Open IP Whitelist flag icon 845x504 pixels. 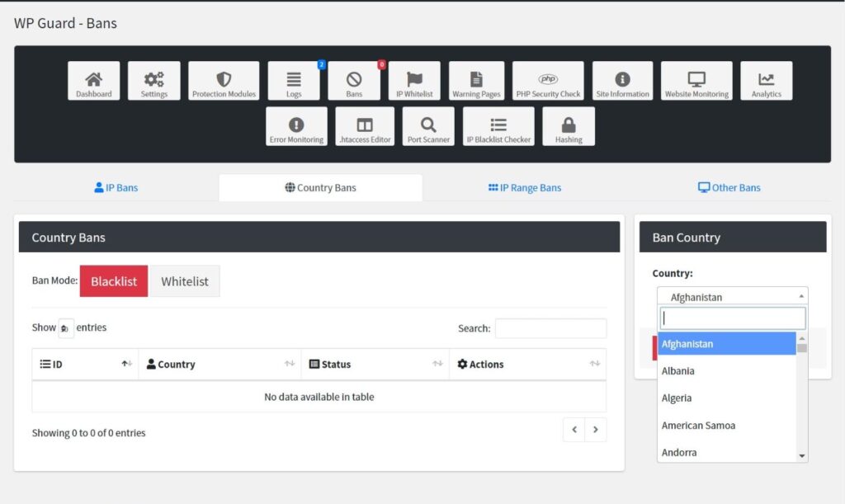pyautogui.click(x=414, y=81)
